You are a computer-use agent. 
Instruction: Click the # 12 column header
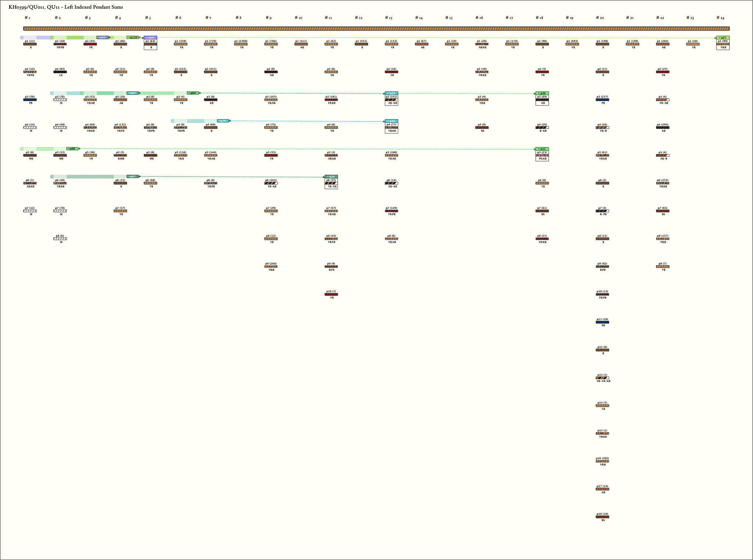tap(358, 18)
